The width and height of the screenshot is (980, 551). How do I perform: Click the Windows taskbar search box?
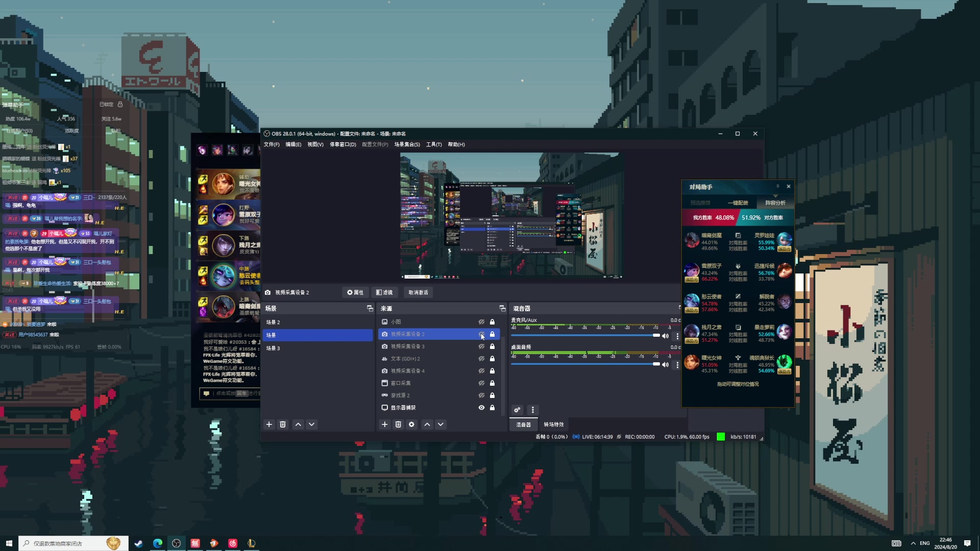(73, 543)
